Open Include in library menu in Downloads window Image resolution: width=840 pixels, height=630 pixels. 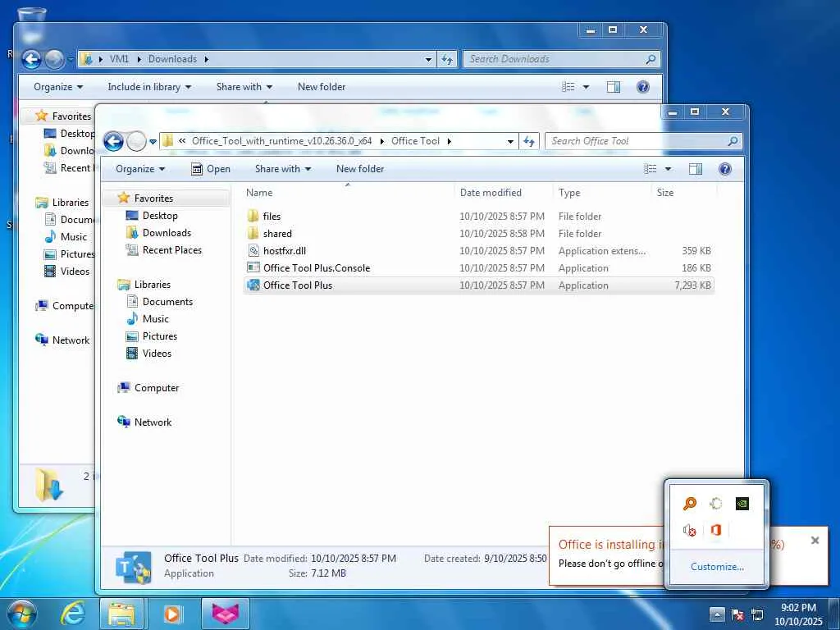(149, 87)
